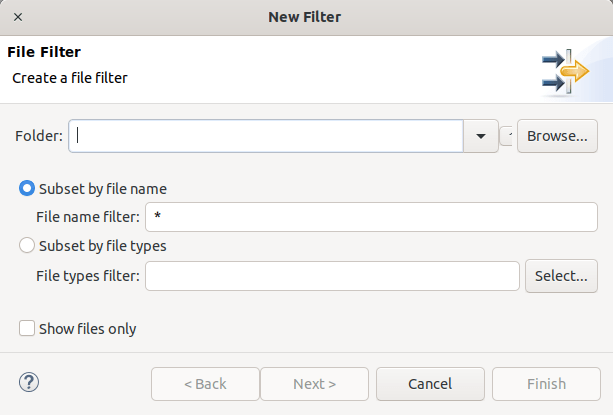Click the Next > button
Image resolution: width=613 pixels, height=415 pixels.
pos(314,384)
